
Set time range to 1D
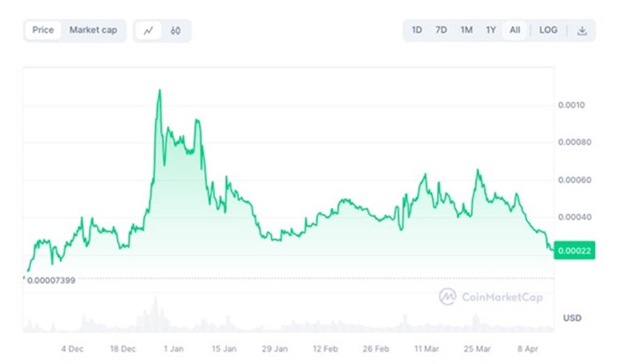pyautogui.click(x=417, y=30)
